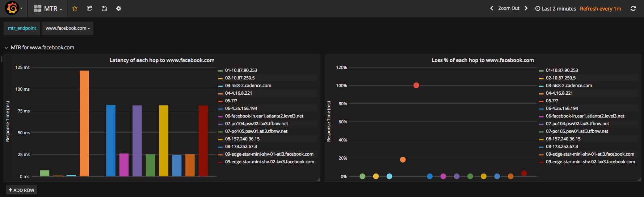The height and width of the screenshot is (197, 644).
Task: Refresh the dashboard with the circular arrows icon
Action: point(633,8)
